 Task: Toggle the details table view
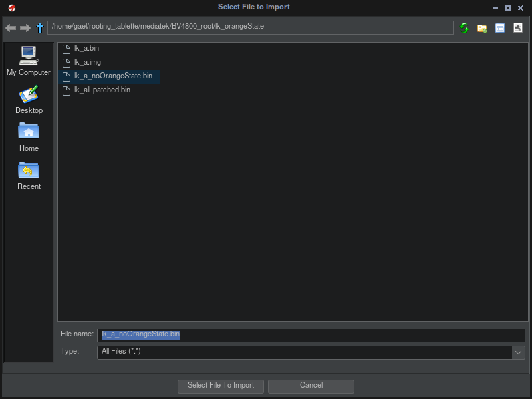pyautogui.click(x=500, y=28)
